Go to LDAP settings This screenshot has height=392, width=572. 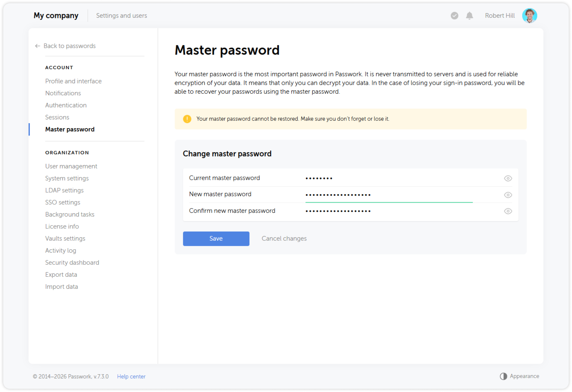[x=64, y=190]
